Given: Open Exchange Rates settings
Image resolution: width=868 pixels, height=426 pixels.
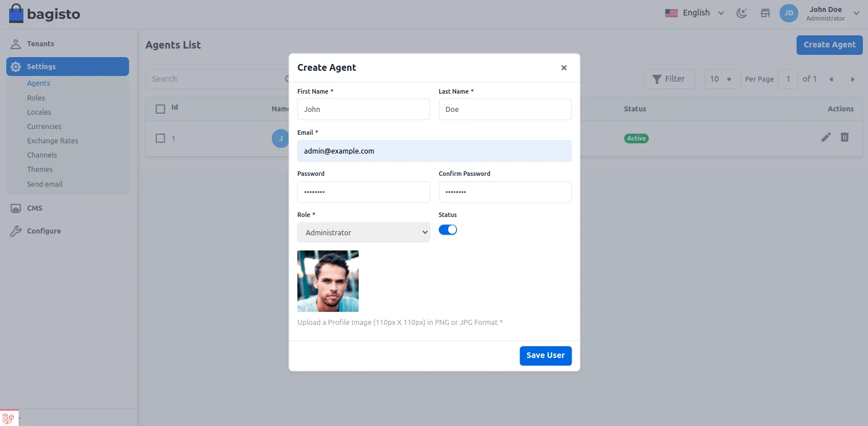Looking at the screenshot, I should pyautogui.click(x=53, y=140).
